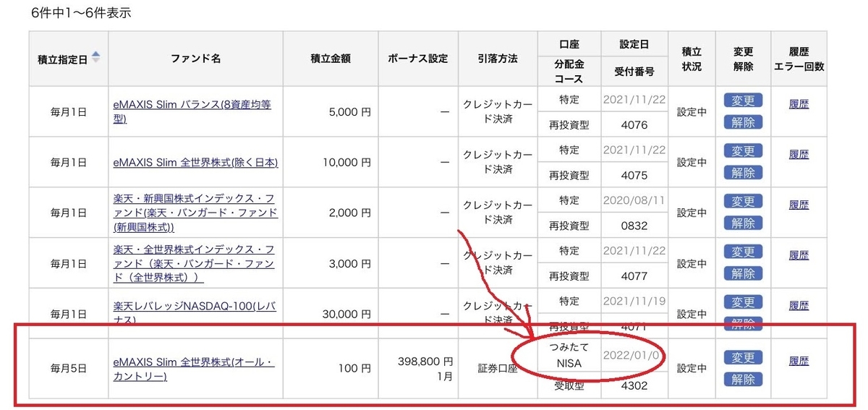Open eMAXIS Slim 全世界株式(オール・カントリー) link
Screen dimensions: 868x410
pyautogui.click(x=194, y=370)
